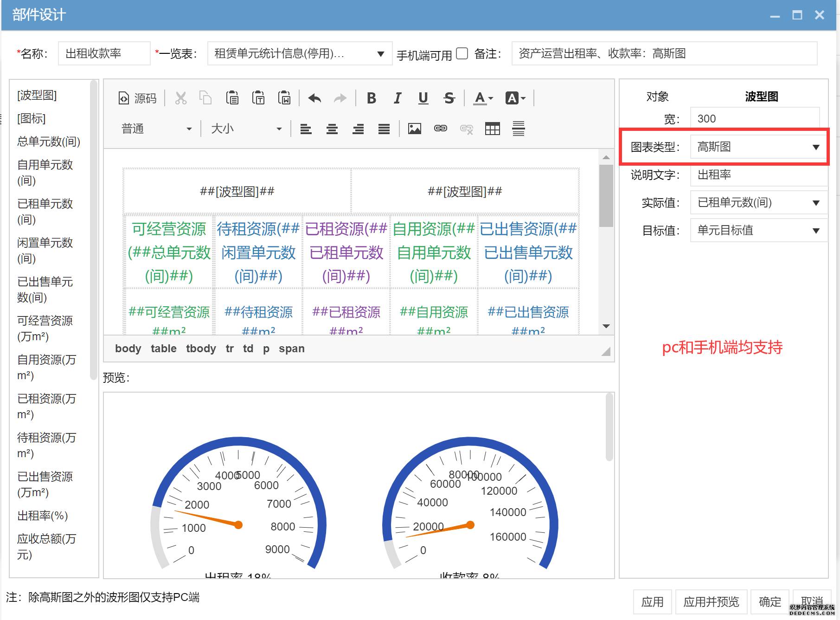Toggle Strikethrough formatting
Screen dimensions: 840x620
click(x=449, y=98)
